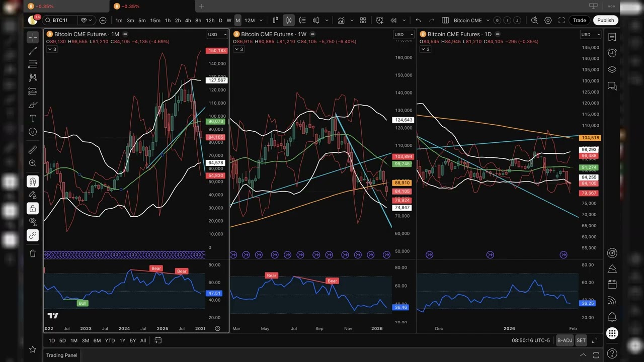Select the 15m timeframe

(155, 20)
